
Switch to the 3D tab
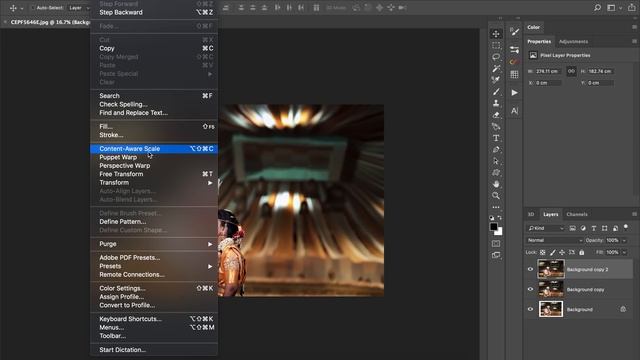(531, 214)
